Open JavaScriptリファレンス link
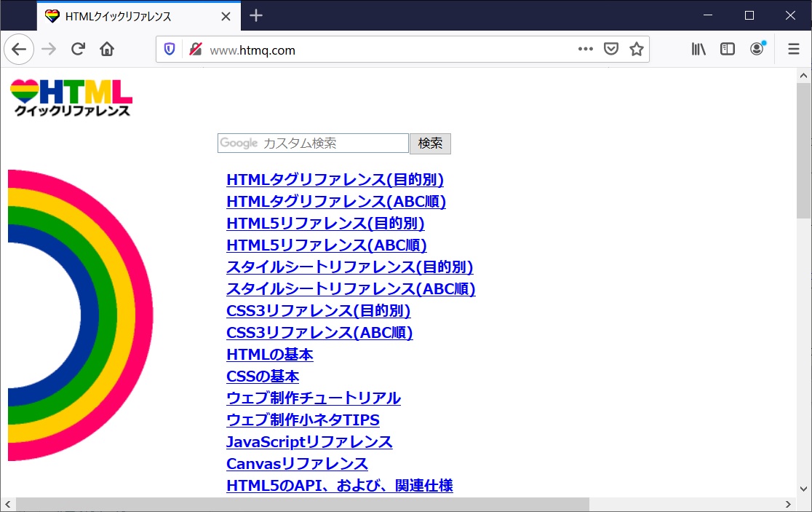The height and width of the screenshot is (512, 812). click(x=309, y=442)
